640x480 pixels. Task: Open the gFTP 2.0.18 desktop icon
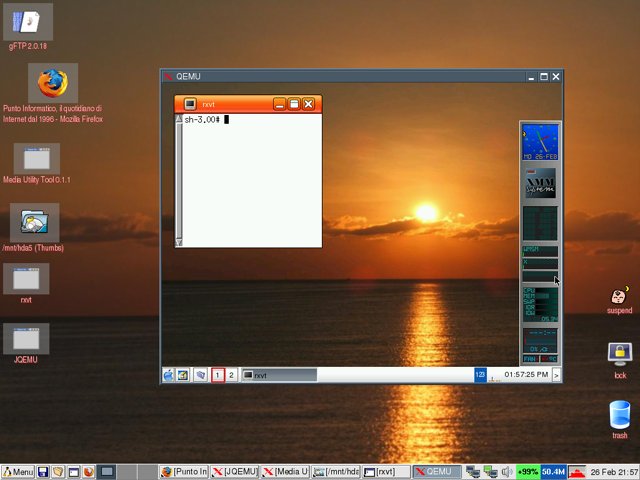click(27, 22)
